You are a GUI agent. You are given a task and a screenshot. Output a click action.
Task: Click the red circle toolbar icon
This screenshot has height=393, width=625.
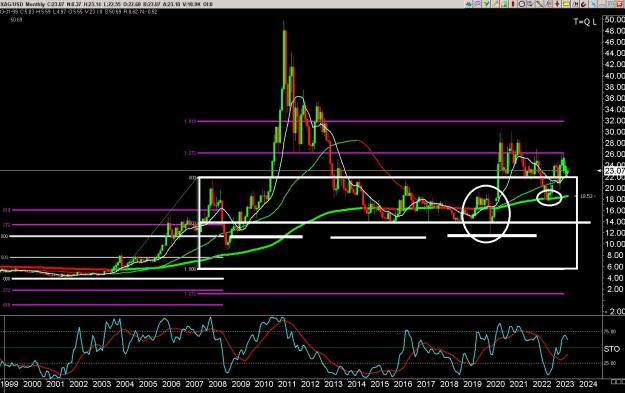click(522, 4)
